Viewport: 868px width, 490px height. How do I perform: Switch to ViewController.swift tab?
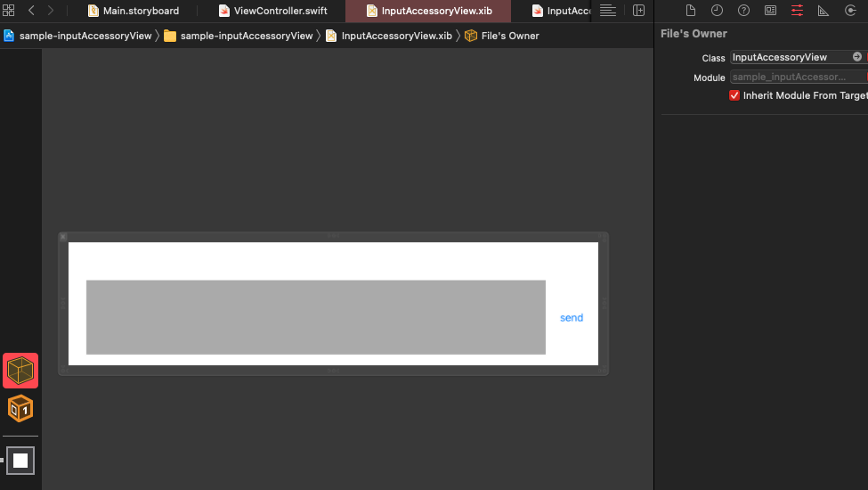click(x=272, y=11)
